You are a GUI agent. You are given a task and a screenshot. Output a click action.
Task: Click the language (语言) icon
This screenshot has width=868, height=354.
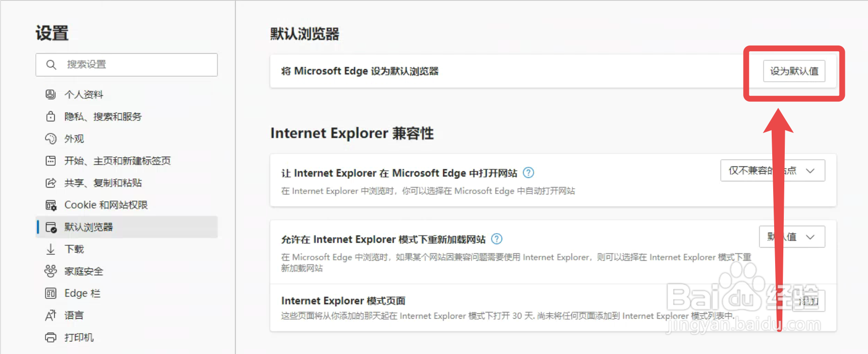(x=51, y=315)
